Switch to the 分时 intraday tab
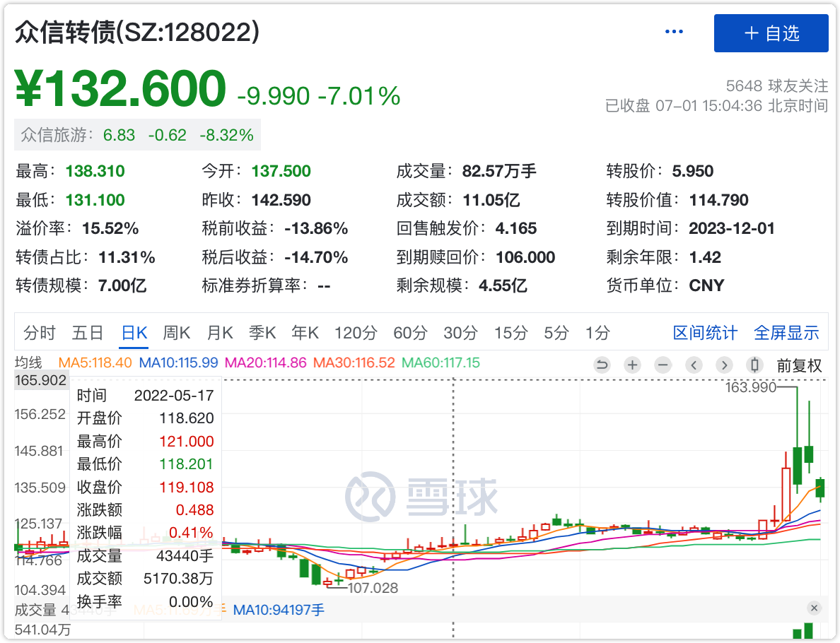Image resolution: width=840 pixels, height=643 pixels. 40,333
